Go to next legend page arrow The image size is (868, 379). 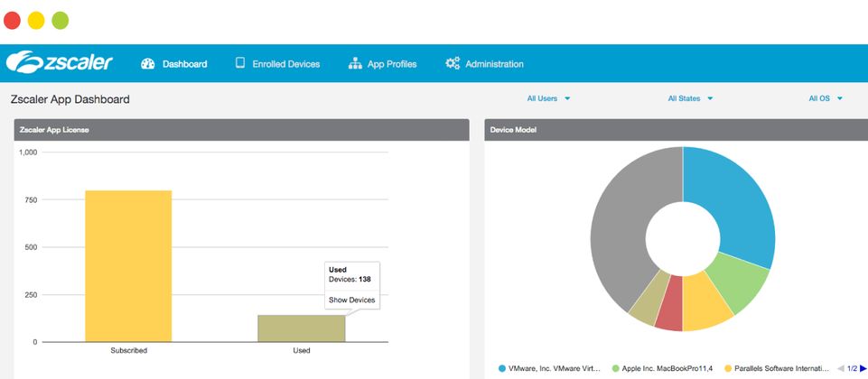pos(863,368)
